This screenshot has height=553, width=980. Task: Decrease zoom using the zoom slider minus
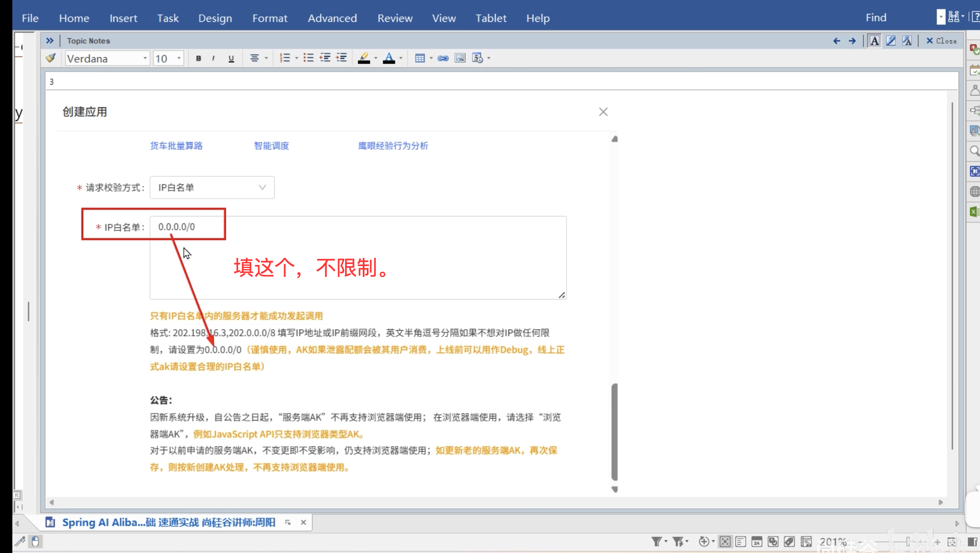[860, 542]
